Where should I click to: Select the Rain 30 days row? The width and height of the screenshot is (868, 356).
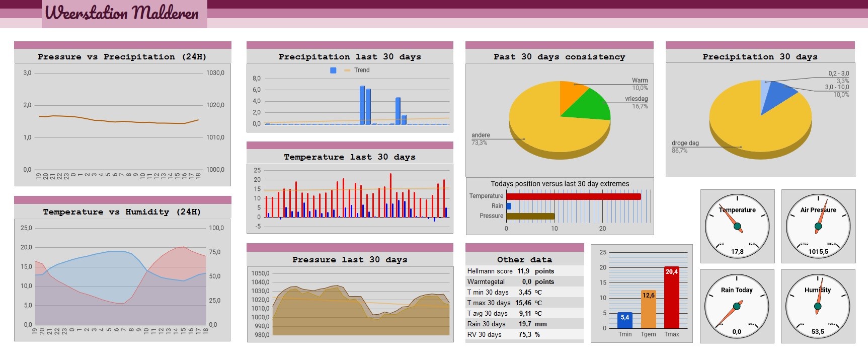(x=524, y=324)
